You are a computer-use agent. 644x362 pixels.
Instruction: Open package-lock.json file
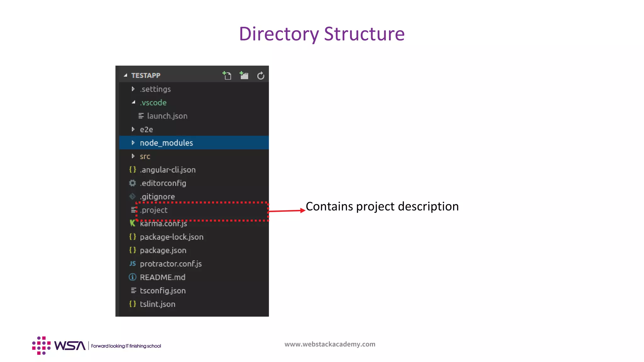[171, 237]
